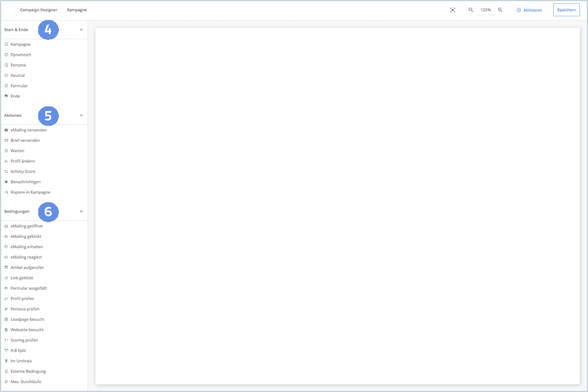This screenshot has height=392, width=588.
Task: Open the Campaign Designer tab
Action: (39, 10)
